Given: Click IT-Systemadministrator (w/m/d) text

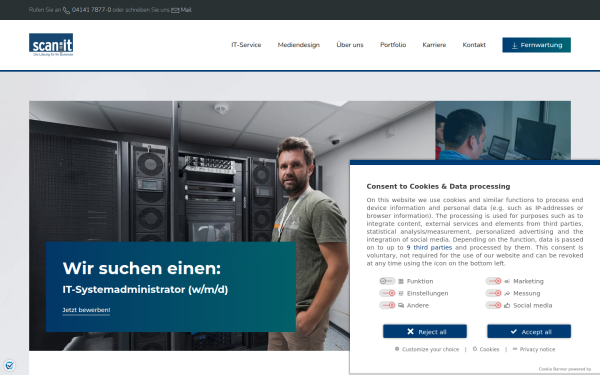Looking at the screenshot, I should [x=145, y=289].
